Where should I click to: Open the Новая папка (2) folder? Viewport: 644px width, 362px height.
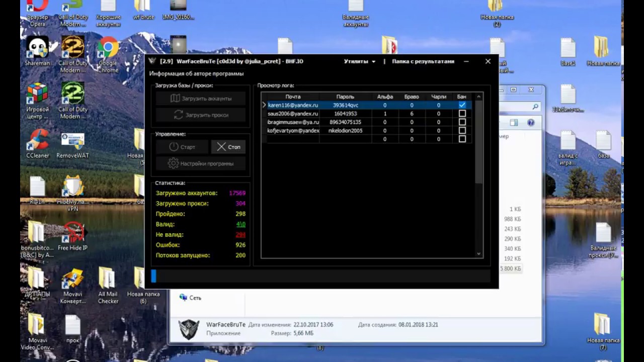(x=497, y=14)
